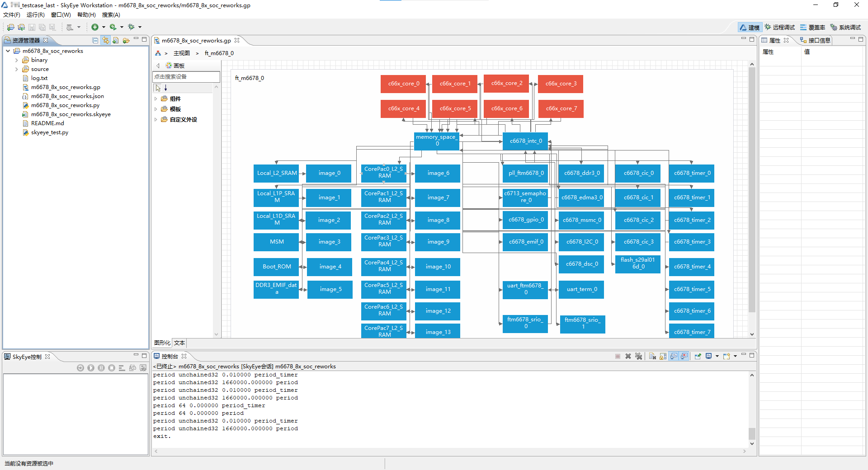868x470 pixels.
Task: Expand the 组件 palette group
Action: click(x=156, y=99)
